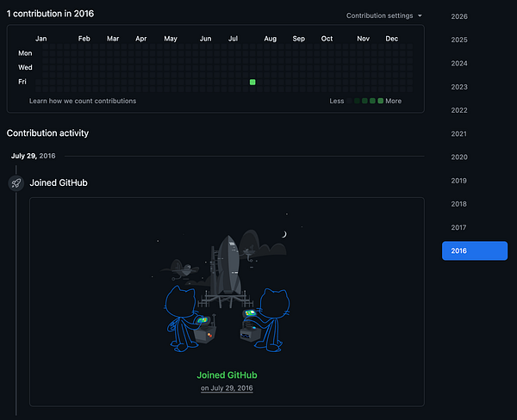Click the Dec month label
Viewport: 517px width, 420px height.
click(392, 39)
